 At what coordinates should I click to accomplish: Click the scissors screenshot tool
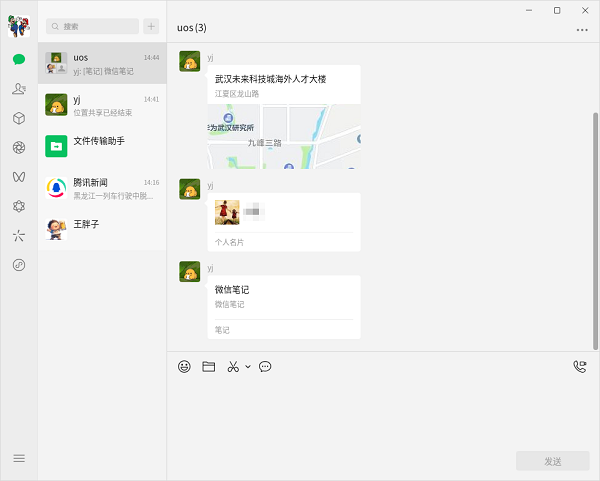tap(233, 367)
